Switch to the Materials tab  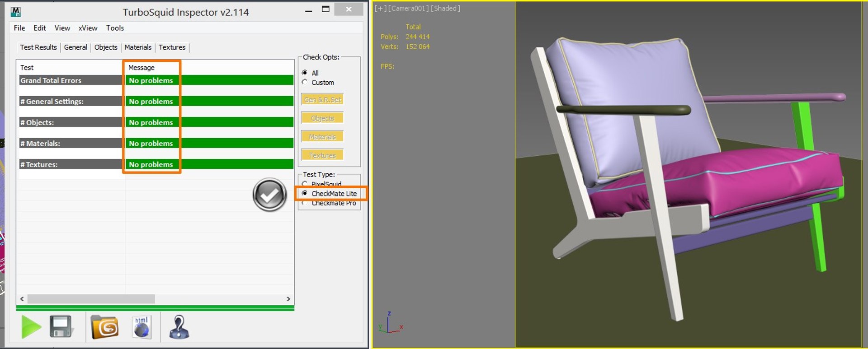pyautogui.click(x=138, y=47)
